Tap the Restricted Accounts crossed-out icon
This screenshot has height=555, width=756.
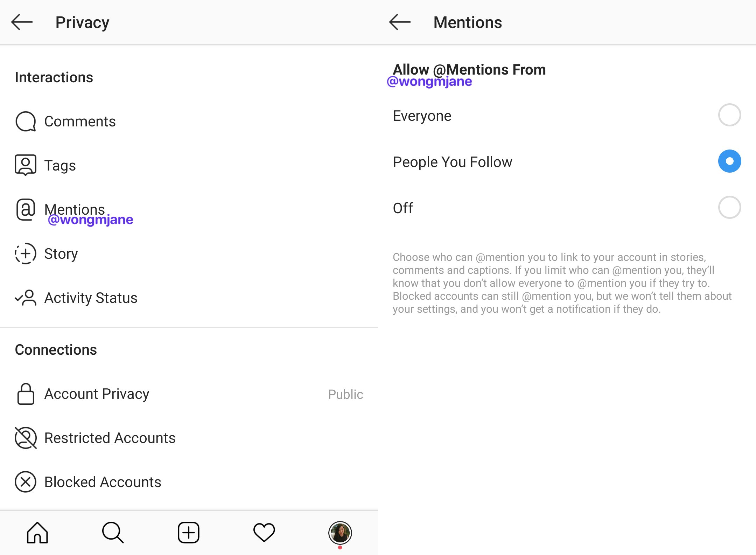click(26, 438)
